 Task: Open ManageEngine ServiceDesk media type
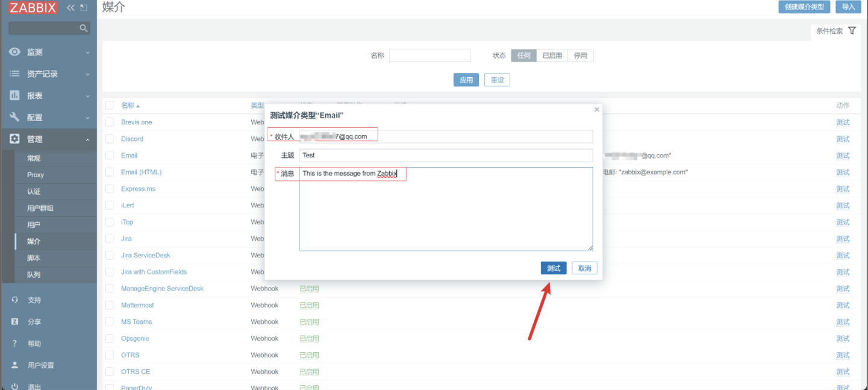[x=162, y=288]
